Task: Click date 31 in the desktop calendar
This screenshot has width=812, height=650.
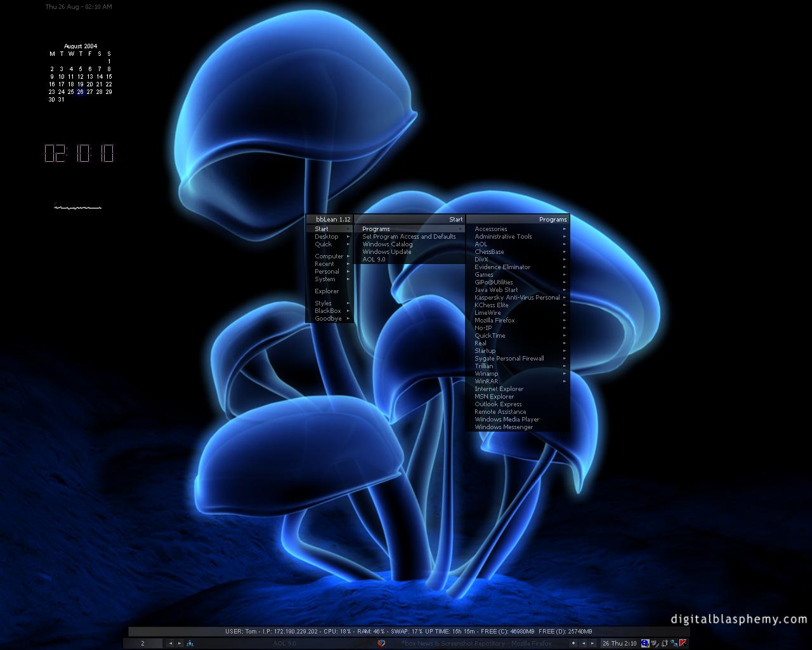Action: tap(62, 100)
